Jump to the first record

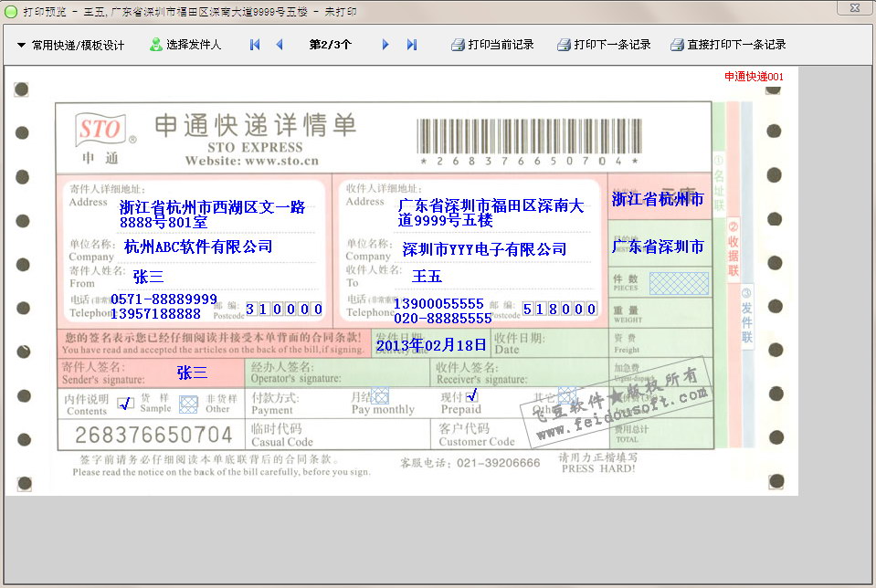[255, 45]
